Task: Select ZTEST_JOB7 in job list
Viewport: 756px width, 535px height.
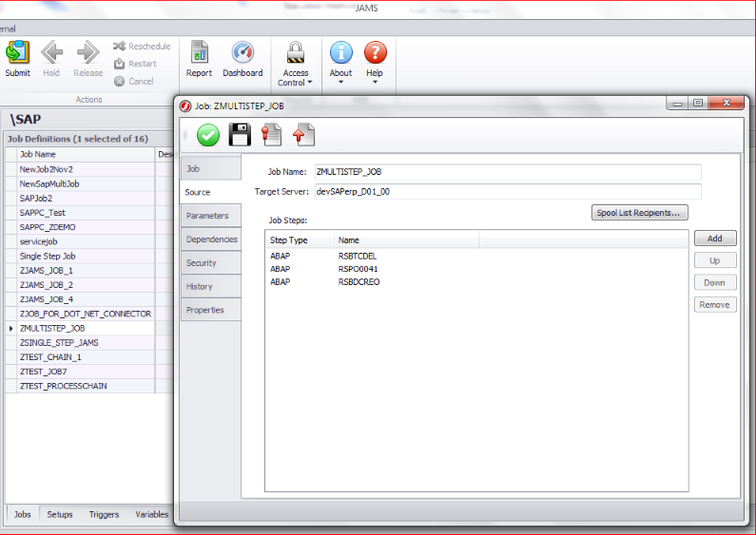Action: pyautogui.click(x=86, y=372)
